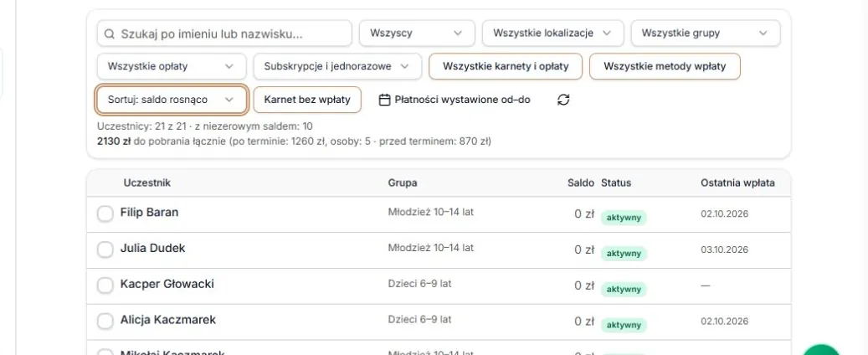The height and width of the screenshot is (355, 868).
Task: Open participant Filip Baran
Action: [x=150, y=212]
